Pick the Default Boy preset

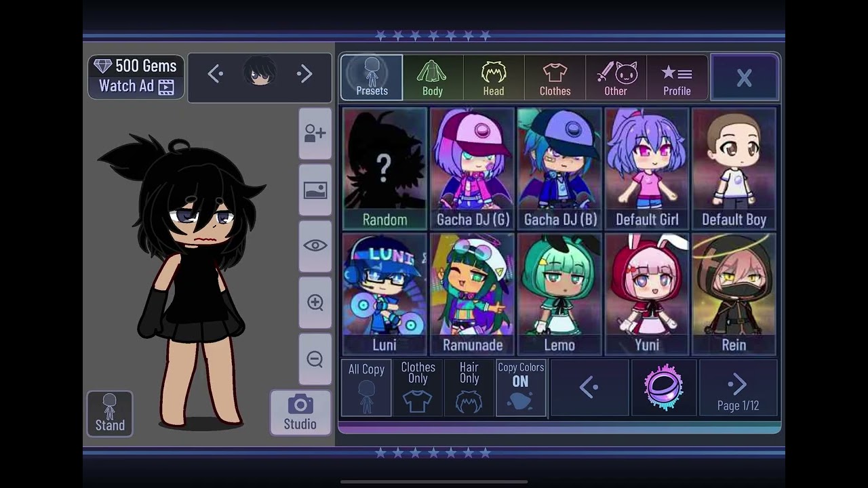734,169
